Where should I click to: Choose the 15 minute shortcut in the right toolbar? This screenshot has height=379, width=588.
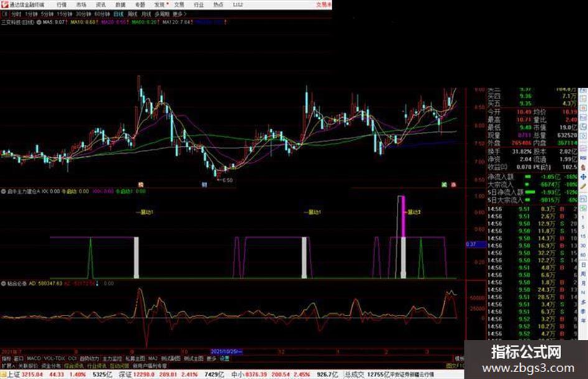click(583, 236)
